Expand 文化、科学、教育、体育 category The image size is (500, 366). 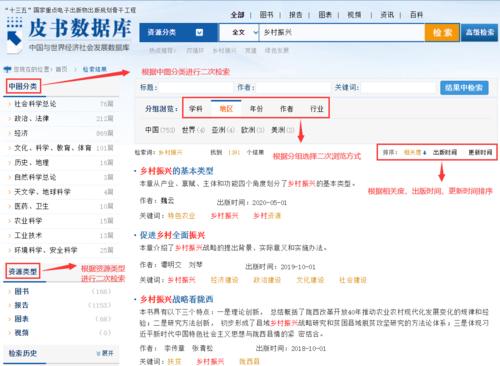pos(53,148)
